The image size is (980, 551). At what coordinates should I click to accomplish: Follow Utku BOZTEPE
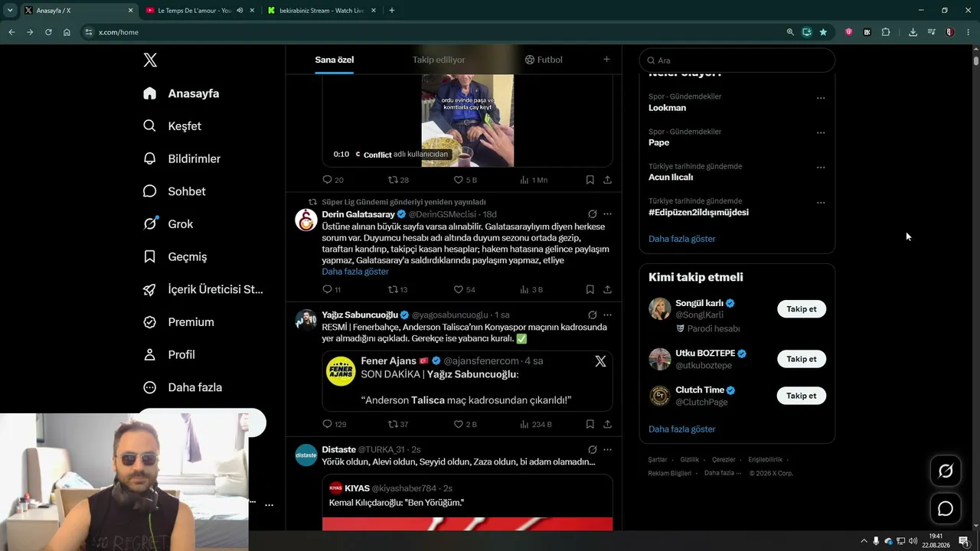(x=802, y=359)
